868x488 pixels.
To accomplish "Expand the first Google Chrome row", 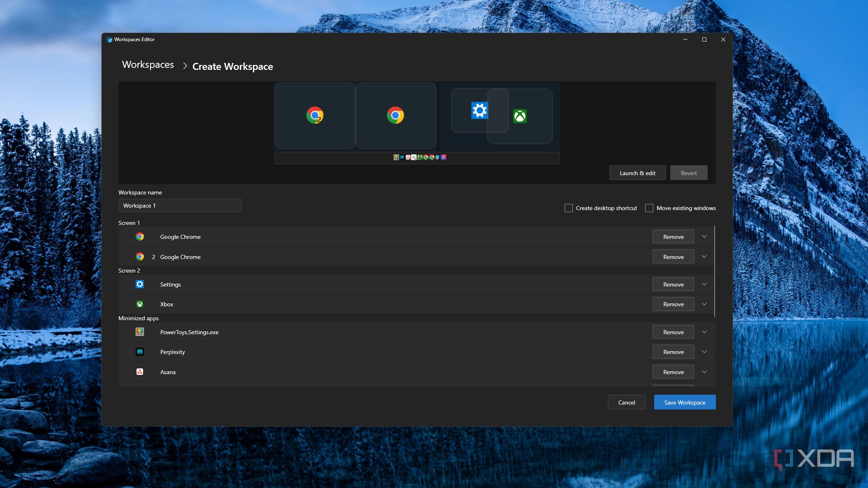I will coord(704,237).
